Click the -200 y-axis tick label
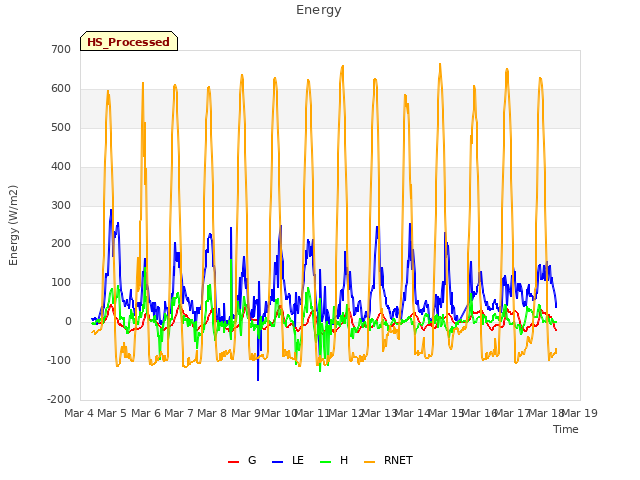This screenshot has height=480, width=640. point(59,399)
